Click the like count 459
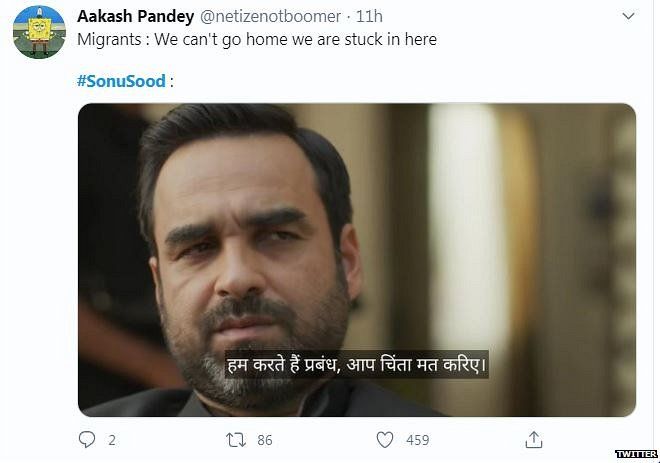 418,439
